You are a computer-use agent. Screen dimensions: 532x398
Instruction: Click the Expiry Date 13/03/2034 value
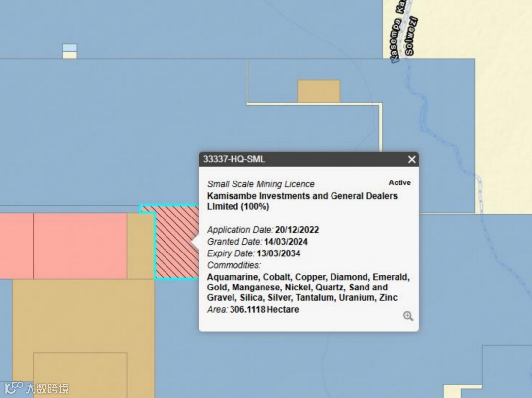(278, 253)
